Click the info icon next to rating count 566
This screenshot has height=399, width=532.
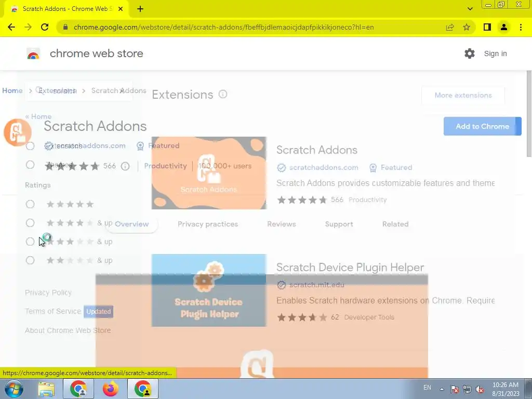point(125,166)
